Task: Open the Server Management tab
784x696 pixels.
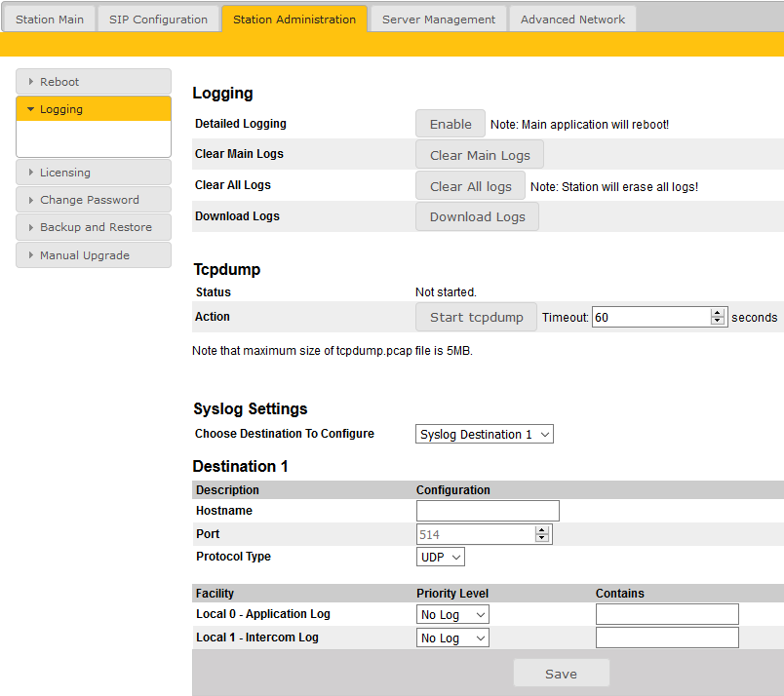Action: pyautogui.click(x=439, y=19)
